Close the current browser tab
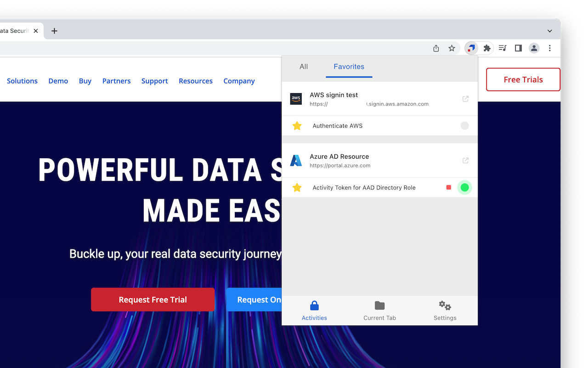 pos(36,31)
